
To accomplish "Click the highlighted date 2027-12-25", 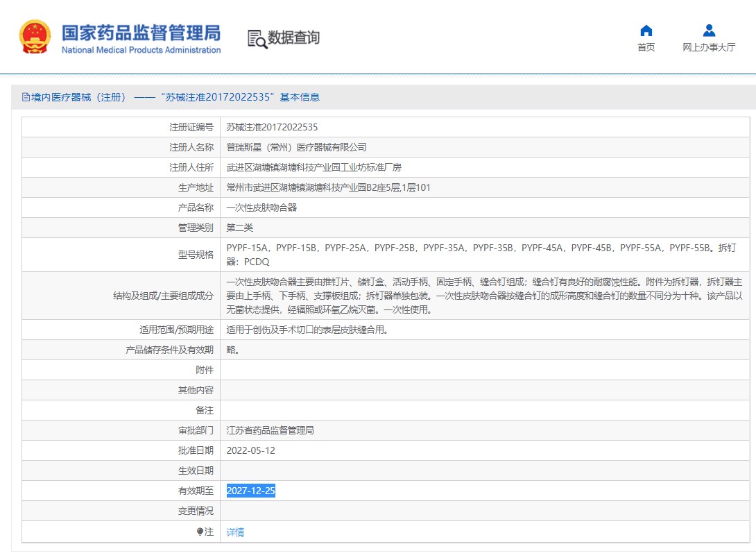I will pyautogui.click(x=250, y=491).
